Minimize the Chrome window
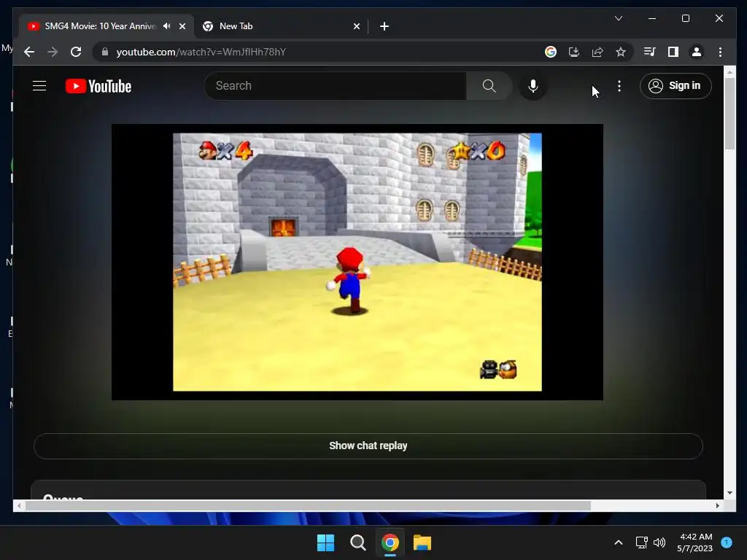Screen dimensions: 747x560 pos(652,18)
